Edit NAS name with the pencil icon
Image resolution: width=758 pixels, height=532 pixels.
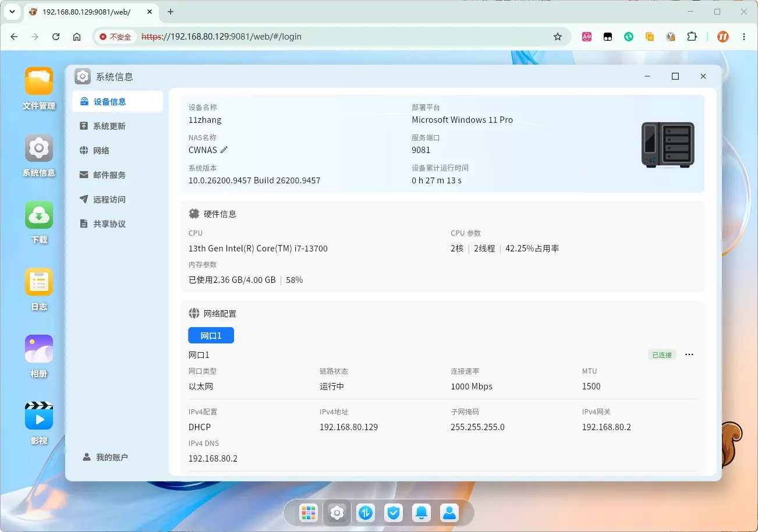(x=224, y=150)
